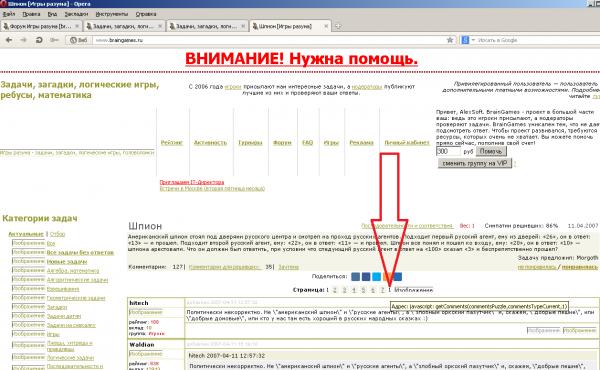Open the Закладки menu
Screen dimensions: 600x370
[76, 14]
